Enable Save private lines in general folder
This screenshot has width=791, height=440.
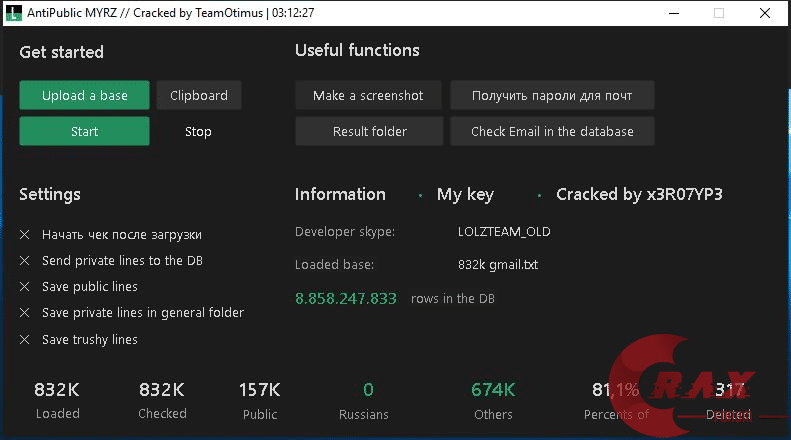click(x=25, y=313)
